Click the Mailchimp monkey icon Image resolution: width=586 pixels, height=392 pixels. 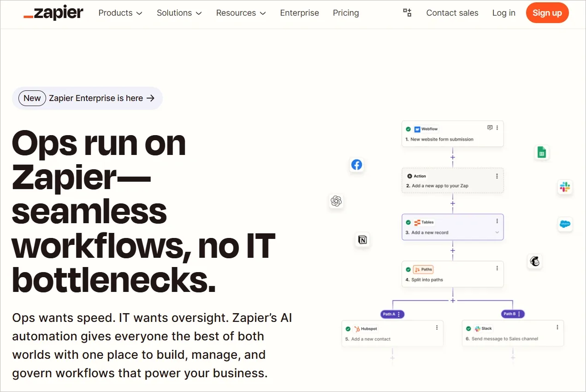coord(535,261)
